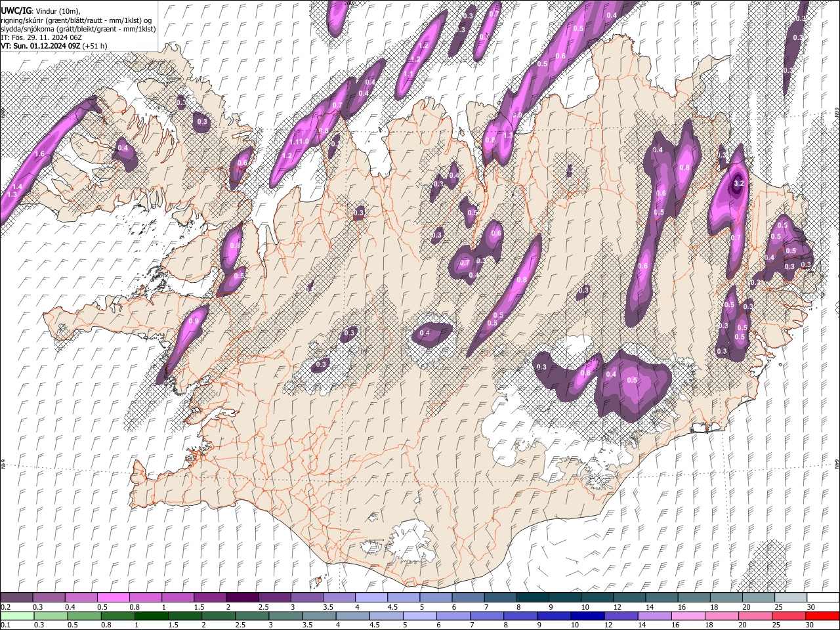The image size is (840, 630).
Task: Click the '1.4' value on the map
Action: pos(17,187)
